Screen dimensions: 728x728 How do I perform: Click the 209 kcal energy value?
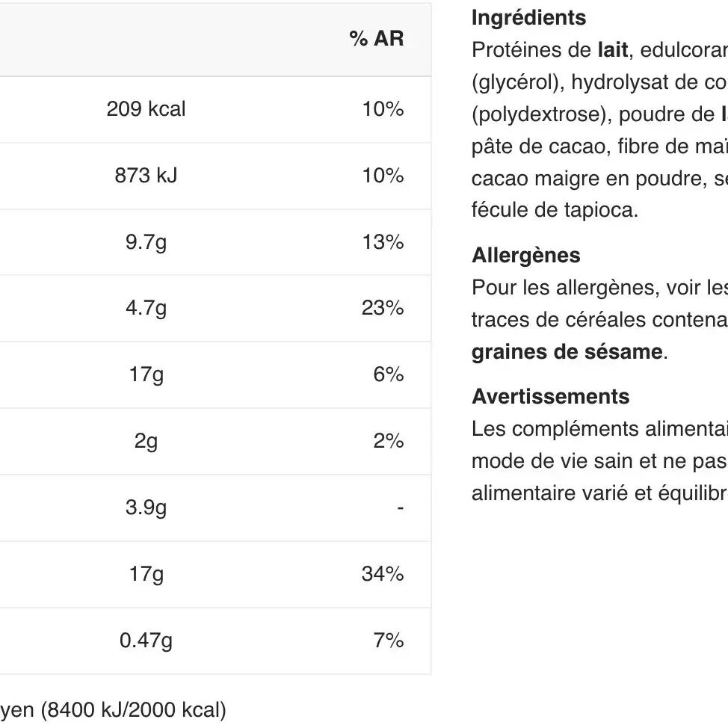click(x=146, y=109)
